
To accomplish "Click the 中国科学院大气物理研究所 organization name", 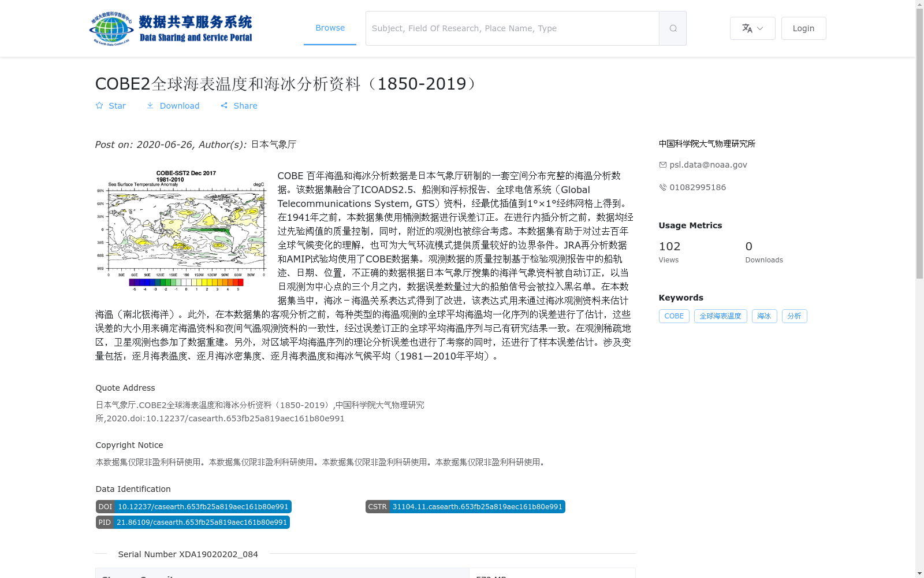I will [x=707, y=144].
